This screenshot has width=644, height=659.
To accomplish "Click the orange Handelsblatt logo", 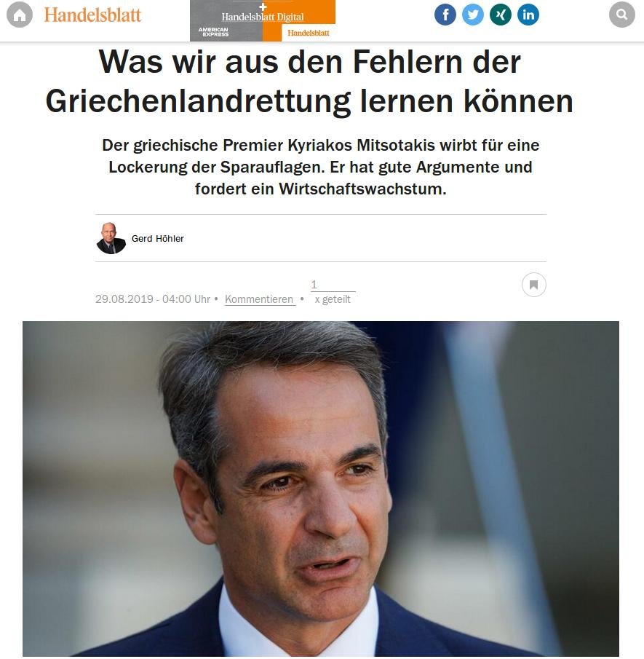I will (x=92, y=15).
